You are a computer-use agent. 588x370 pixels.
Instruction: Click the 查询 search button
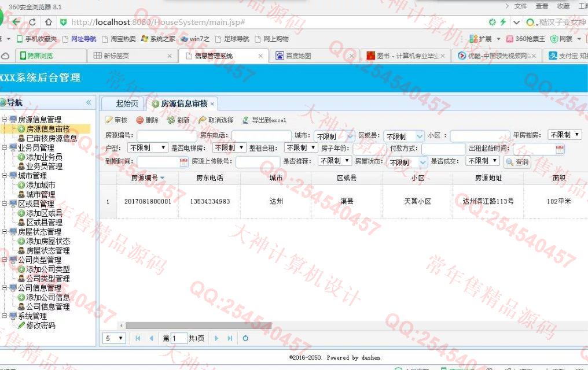(517, 162)
